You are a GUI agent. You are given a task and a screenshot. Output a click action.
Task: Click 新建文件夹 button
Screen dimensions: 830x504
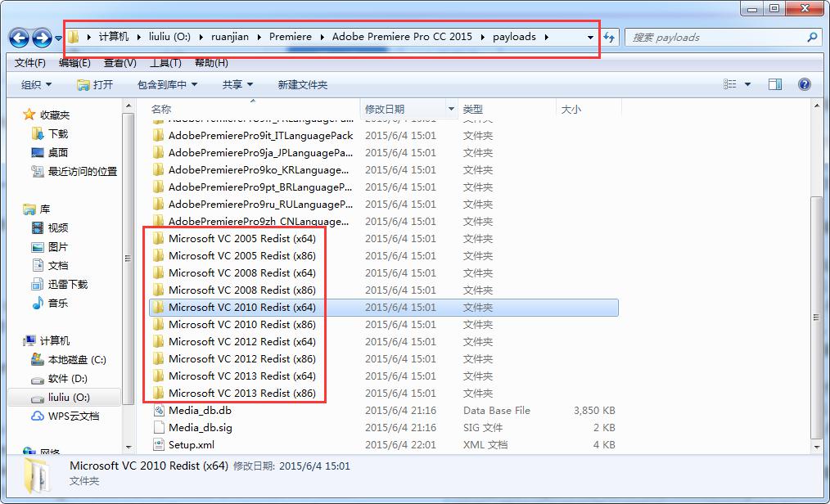[x=303, y=84]
